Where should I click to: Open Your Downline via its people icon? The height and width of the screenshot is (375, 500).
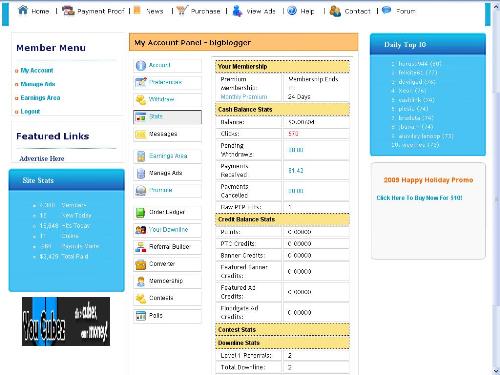coord(141,230)
